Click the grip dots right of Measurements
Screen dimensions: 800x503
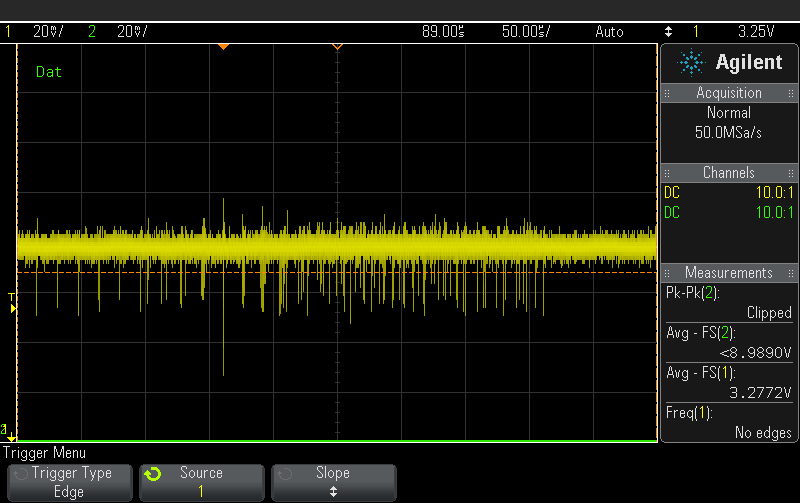point(791,273)
